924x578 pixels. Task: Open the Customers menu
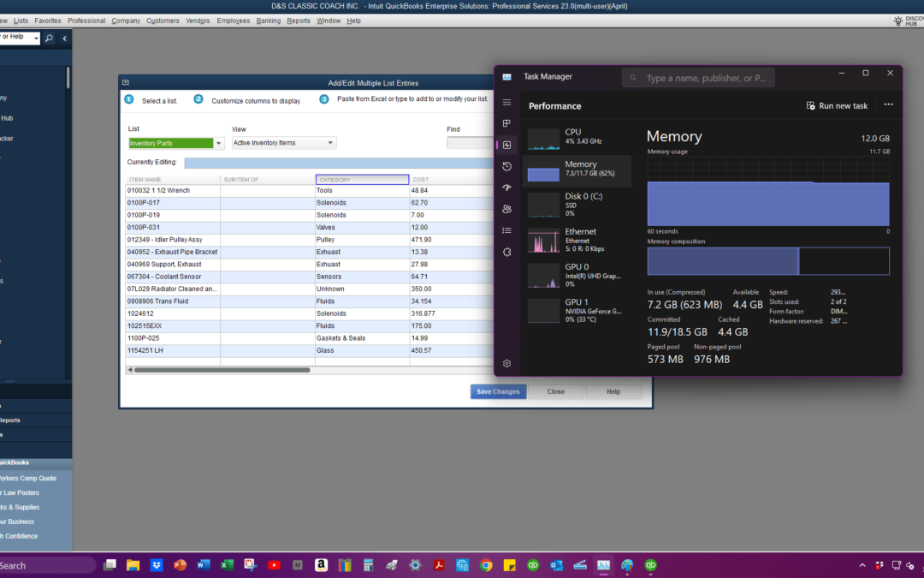[163, 21]
